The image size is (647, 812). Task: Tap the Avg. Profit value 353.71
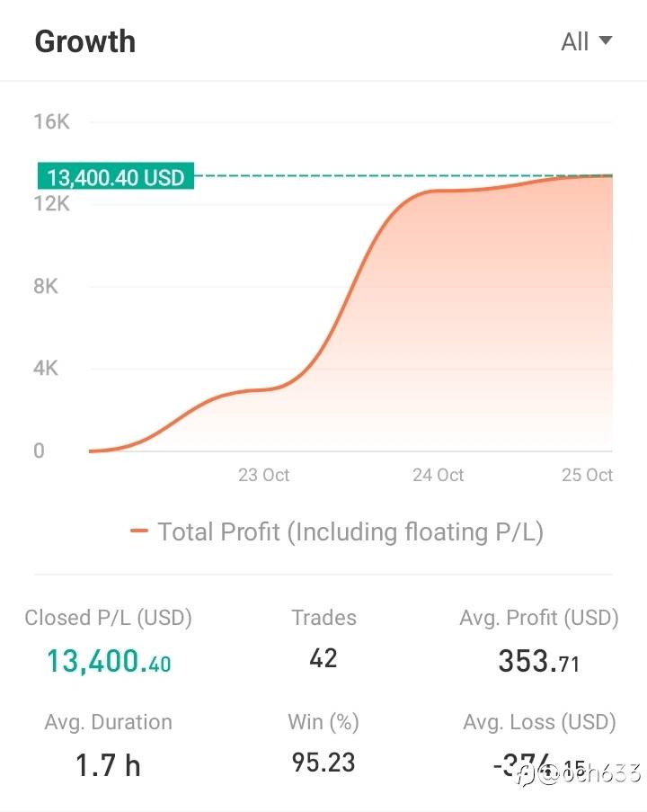(x=538, y=662)
